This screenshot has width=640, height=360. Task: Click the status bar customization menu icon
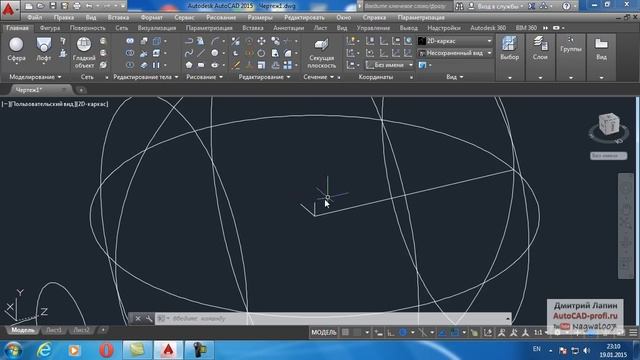click(x=633, y=333)
